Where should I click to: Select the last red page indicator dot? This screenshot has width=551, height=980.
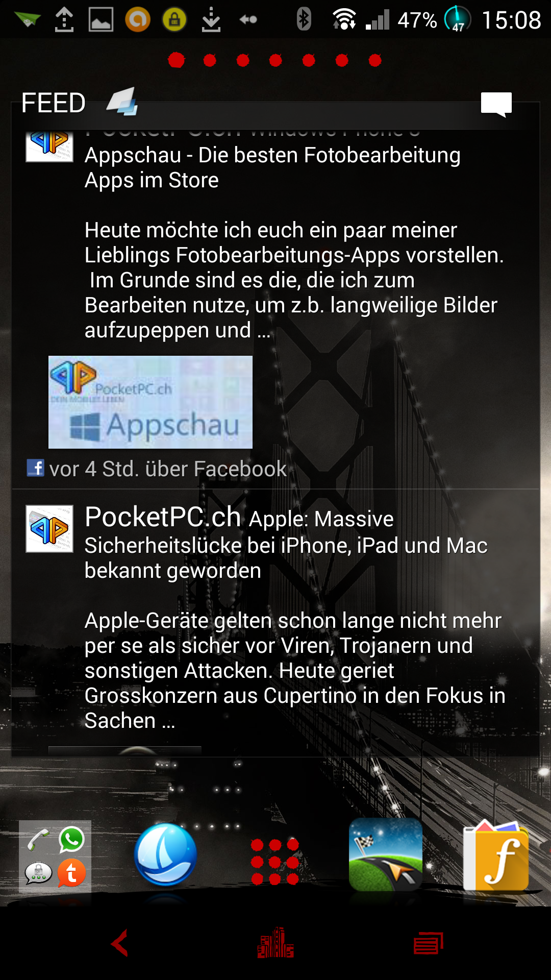click(375, 60)
